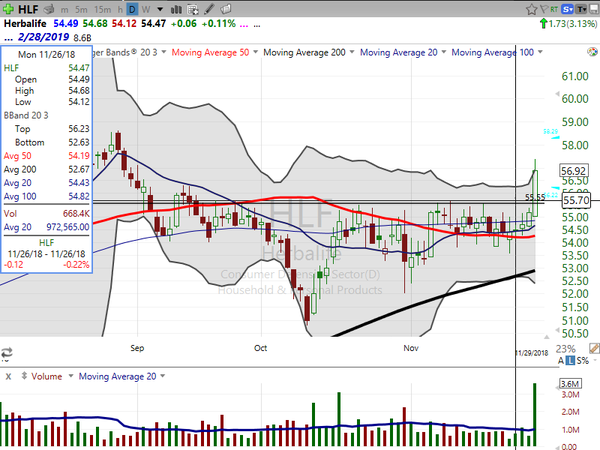The width and height of the screenshot is (600, 450).
Task: Switch timeframe to Weekly (W)
Action: point(146,9)
